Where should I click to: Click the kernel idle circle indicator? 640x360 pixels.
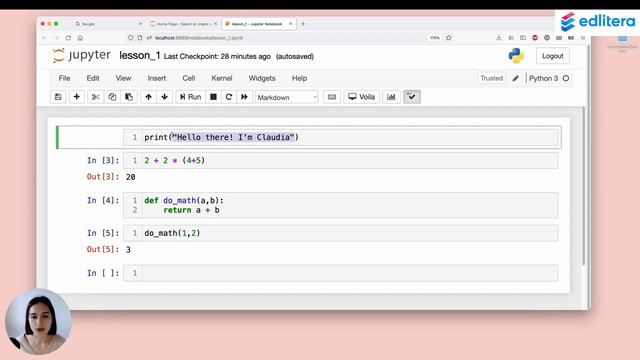(566, 78)
